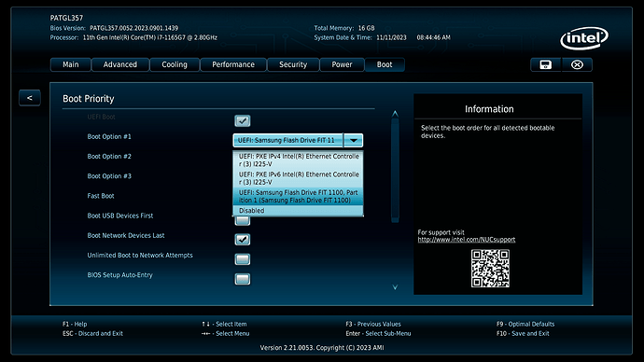Click the Boot Option #1 dropdown arrow
644x362 pixels.
[353, 140]
